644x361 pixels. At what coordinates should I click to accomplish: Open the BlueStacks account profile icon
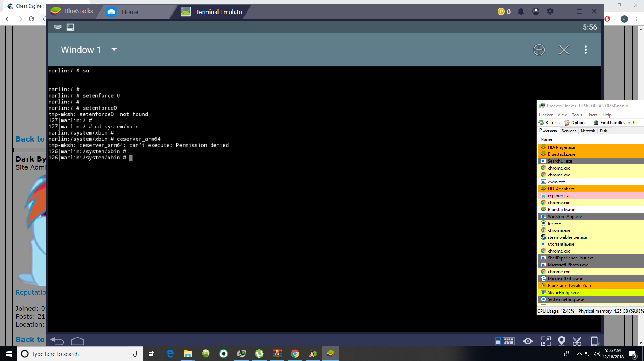tap(535, 11)
